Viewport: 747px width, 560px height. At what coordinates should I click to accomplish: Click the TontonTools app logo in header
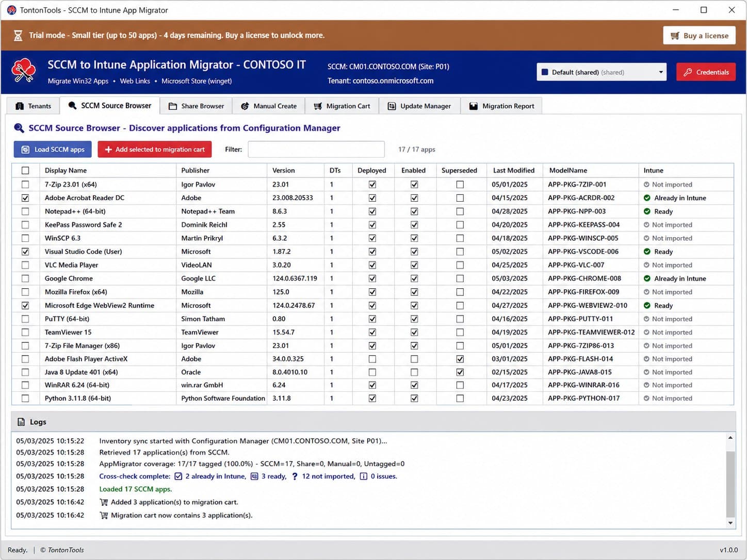coord(24,71)
